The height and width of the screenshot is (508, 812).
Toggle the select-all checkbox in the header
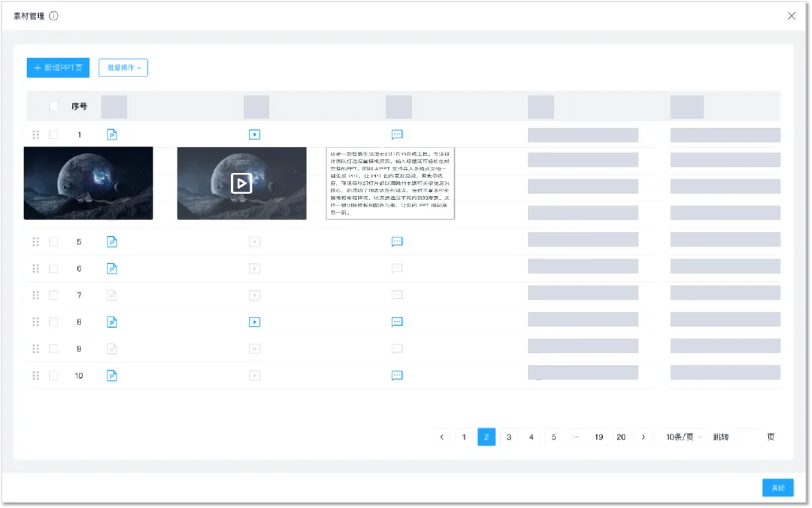pyautogui.click(x=53, y=106)
